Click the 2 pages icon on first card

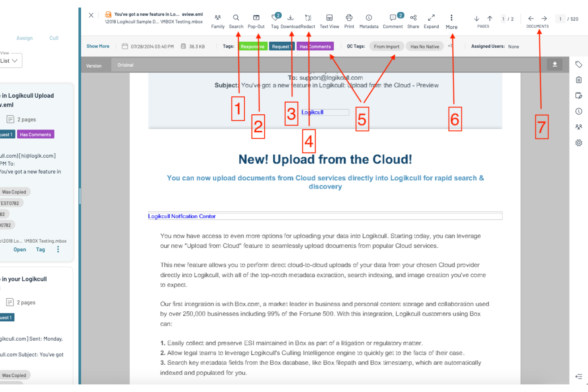tap(10, 119)
